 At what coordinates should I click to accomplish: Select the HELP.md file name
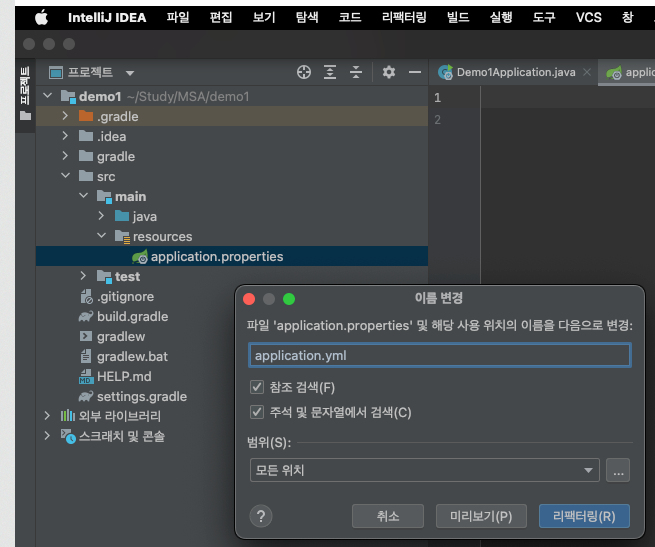tap(124, 377)
